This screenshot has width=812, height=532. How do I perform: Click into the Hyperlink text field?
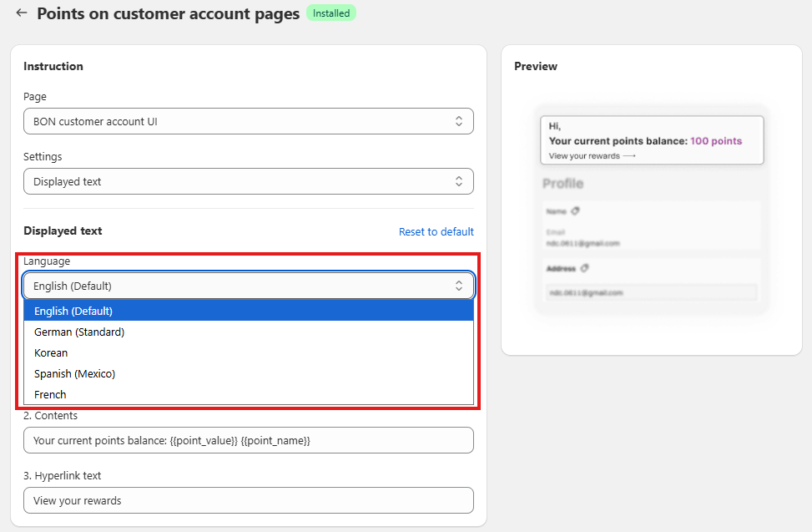click(248, 500)
